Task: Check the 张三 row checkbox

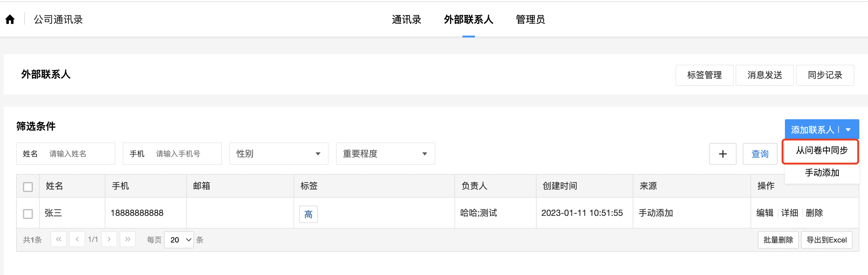Action: (28, 214)
